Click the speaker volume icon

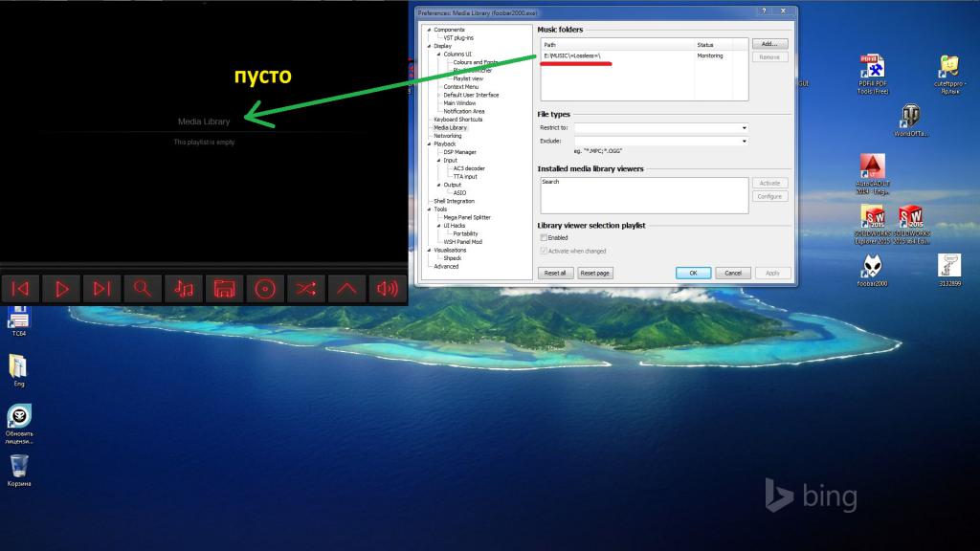tap(387, 289)
